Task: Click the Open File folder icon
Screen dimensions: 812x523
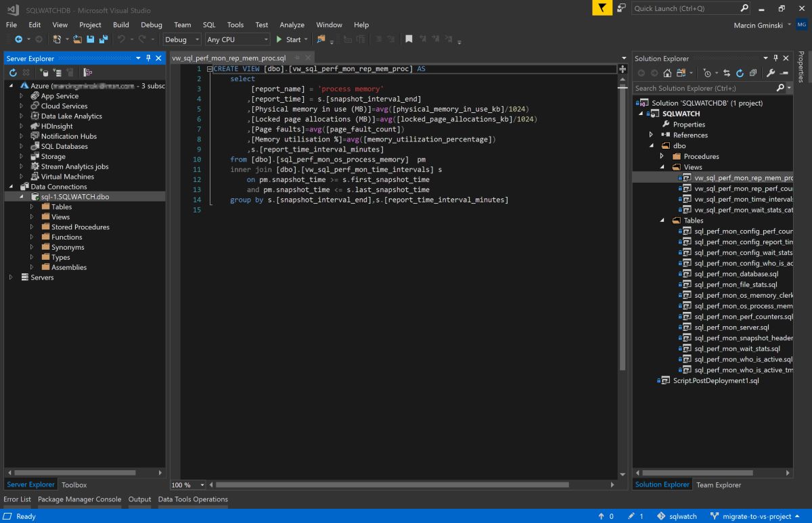Action: click(78, 39)
